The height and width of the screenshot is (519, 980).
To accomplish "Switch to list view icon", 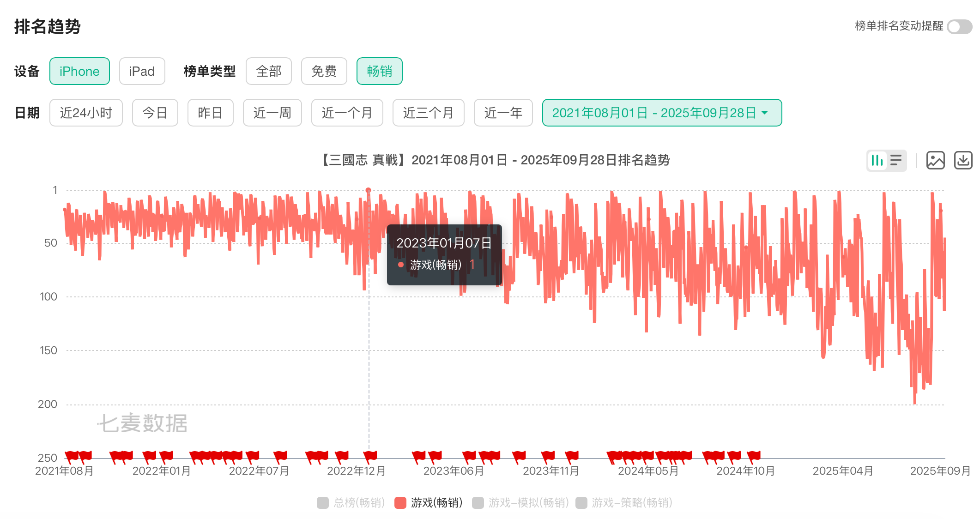I will point(896,160).
